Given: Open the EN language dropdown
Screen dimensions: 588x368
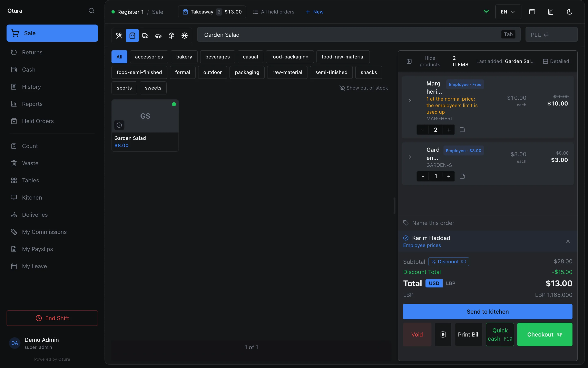Looking at the screenshot, I should click(508, 12).
